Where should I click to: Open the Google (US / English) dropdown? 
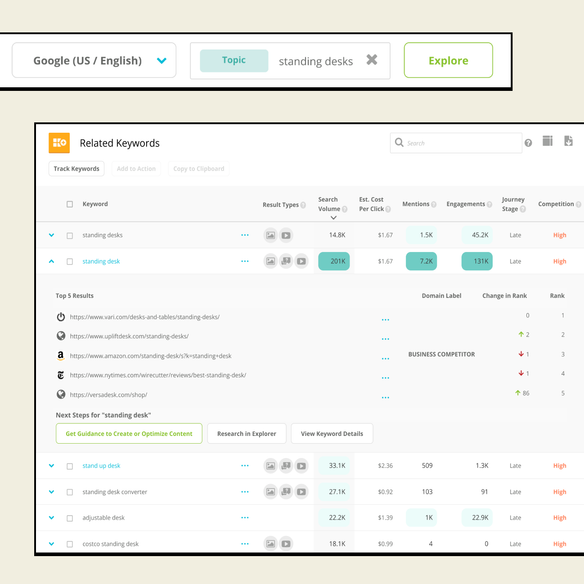pos(94,60)
